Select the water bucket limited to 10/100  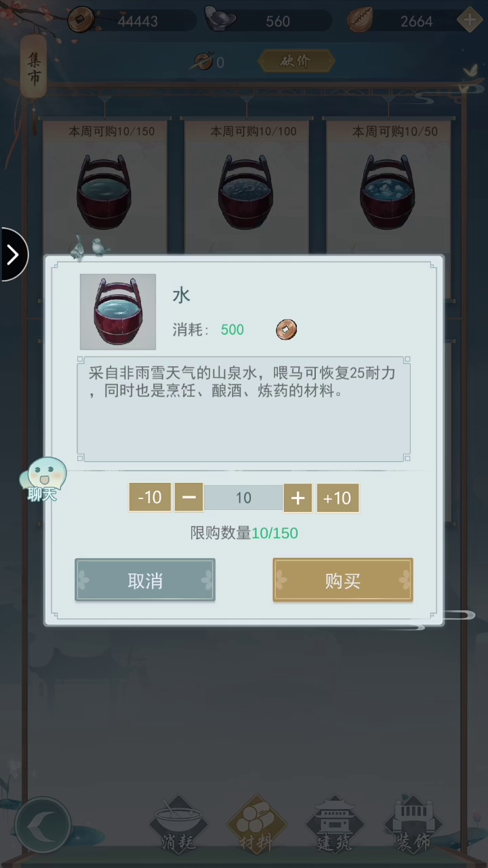[x=247, y=190]
